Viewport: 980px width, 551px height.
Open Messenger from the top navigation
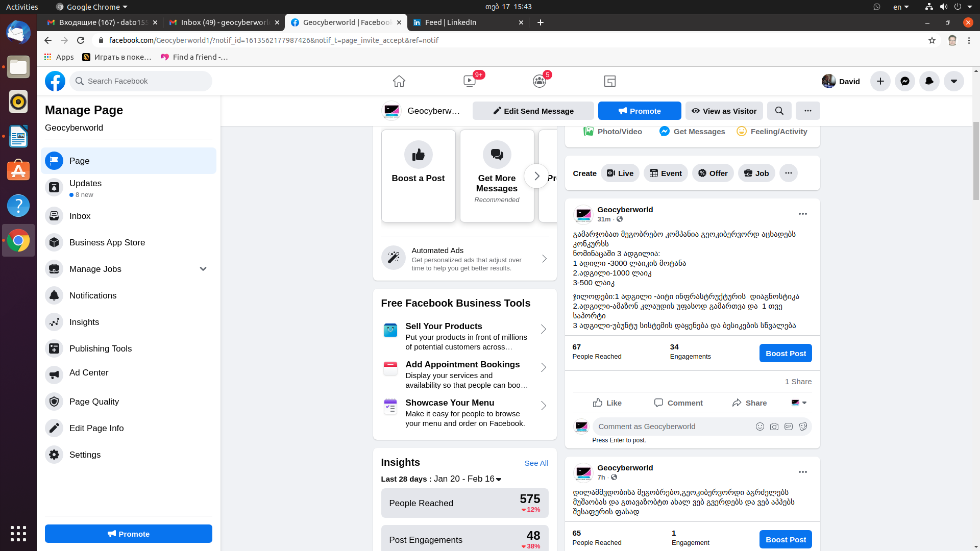[904, 81]
